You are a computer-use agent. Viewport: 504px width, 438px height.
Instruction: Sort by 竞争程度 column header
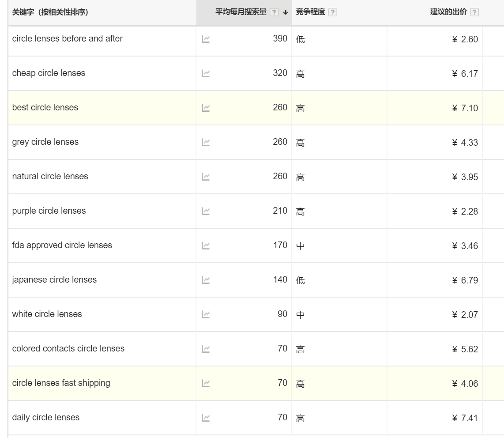[311, 12]
